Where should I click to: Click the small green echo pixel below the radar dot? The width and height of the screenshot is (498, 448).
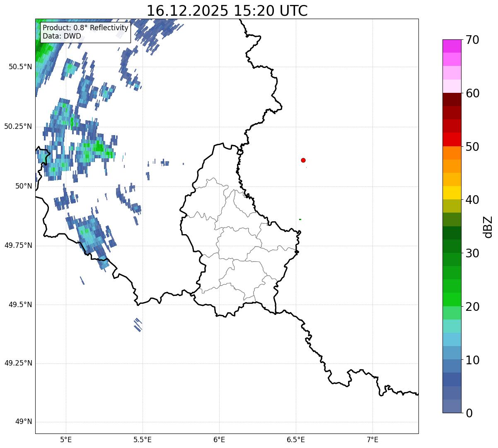(x=300, y=219)
